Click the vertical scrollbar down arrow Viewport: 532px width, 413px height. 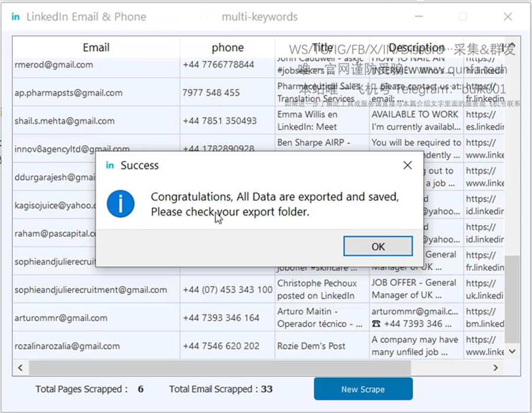tap(512, 352)
